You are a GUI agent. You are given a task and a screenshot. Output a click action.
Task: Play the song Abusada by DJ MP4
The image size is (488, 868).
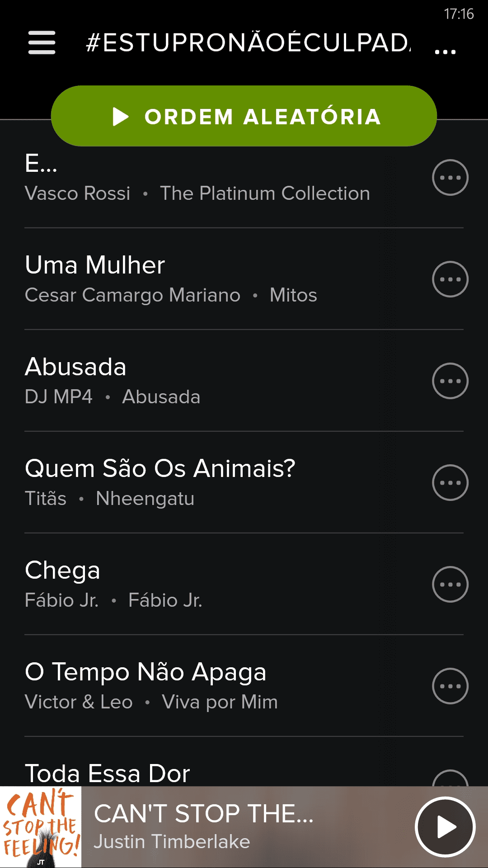tap(181, 381)
